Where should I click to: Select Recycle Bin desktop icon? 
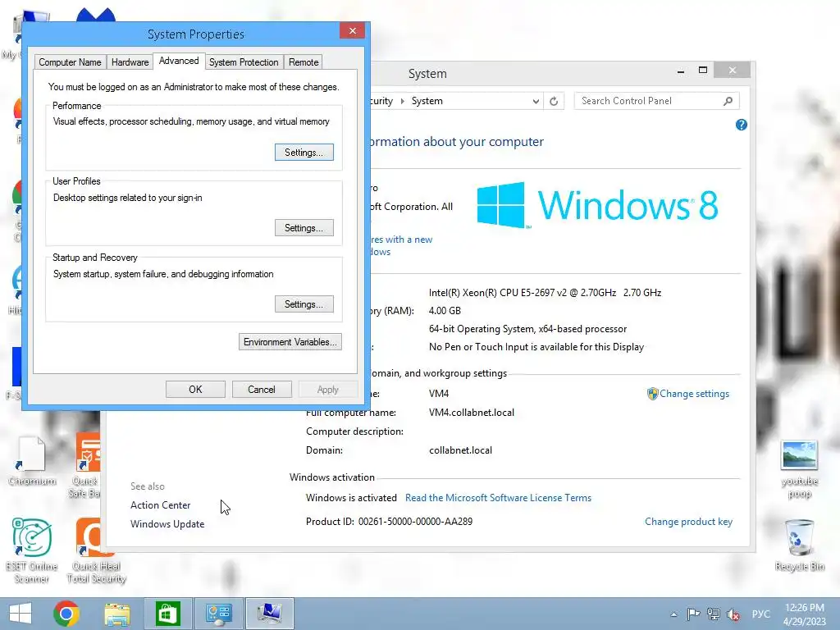click(799, 545)
